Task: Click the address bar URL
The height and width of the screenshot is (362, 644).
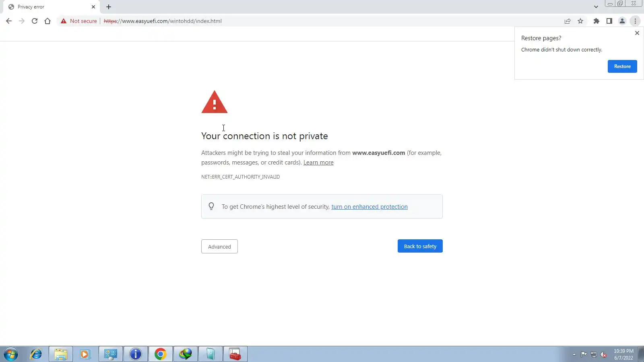Action: 163,21
